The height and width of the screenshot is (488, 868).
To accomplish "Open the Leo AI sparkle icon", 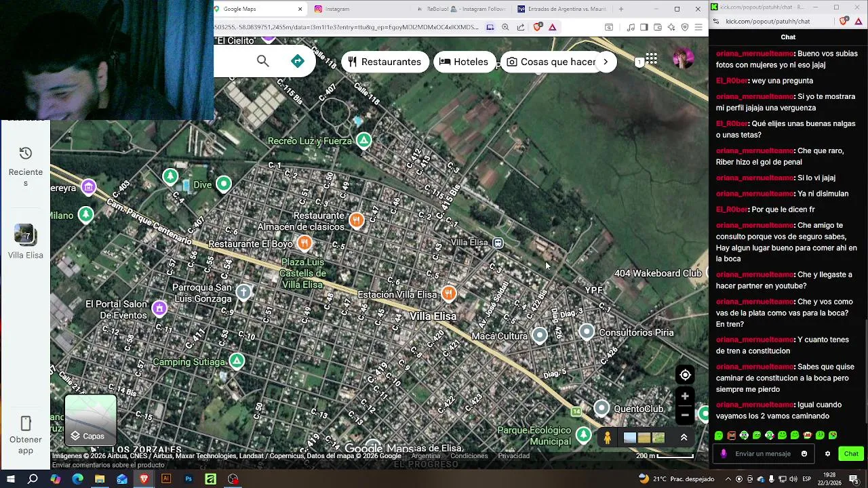I will (671, 27).
